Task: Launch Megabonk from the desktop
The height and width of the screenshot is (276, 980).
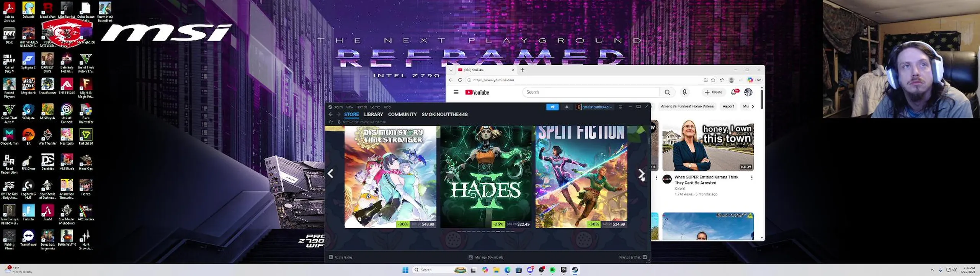Action: (x=28, y=87)
